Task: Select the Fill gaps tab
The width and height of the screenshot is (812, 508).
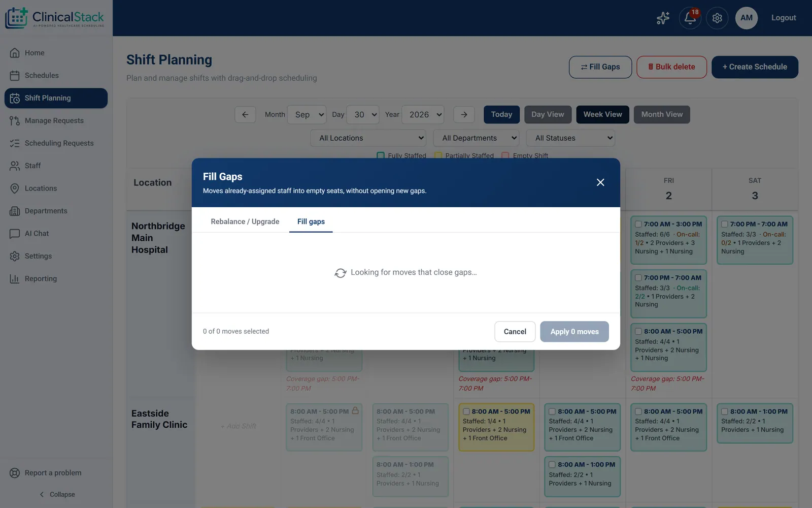Action: point(311,221)
